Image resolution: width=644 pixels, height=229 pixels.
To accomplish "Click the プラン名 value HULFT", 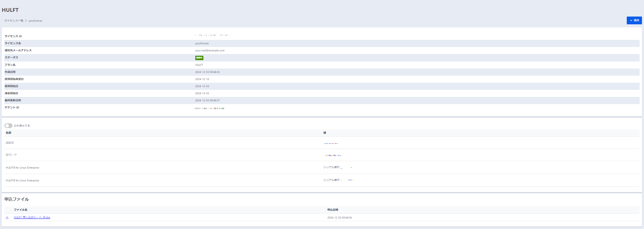I will pyautogui.click(x=199, y=65).
